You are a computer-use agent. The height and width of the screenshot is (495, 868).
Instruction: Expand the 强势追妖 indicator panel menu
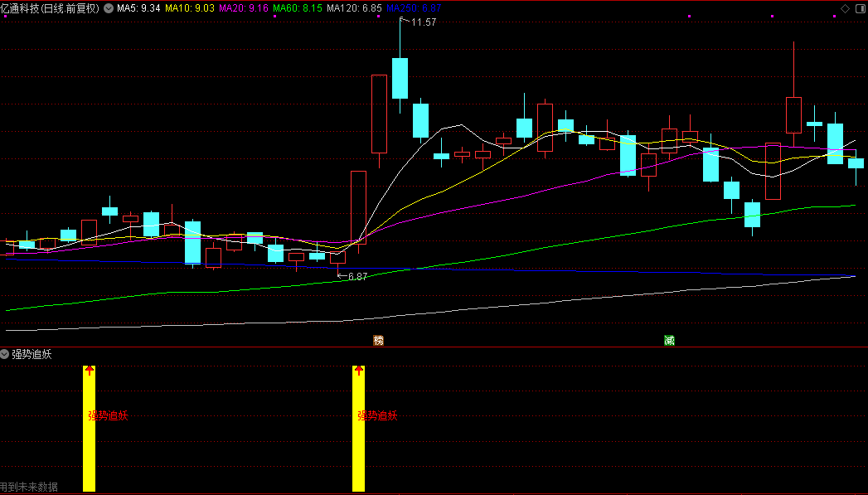point(4,354)
